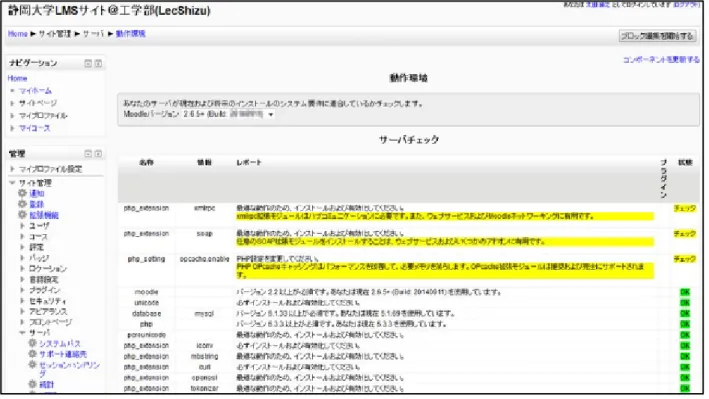Viewport: 709px width, 399px height.
Task: Click the gear icon beside 拡張機能
Action: 22,214
